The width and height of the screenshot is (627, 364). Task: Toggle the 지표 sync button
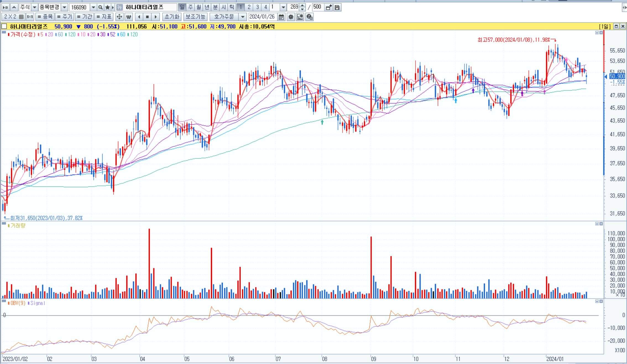click(104, 17)
